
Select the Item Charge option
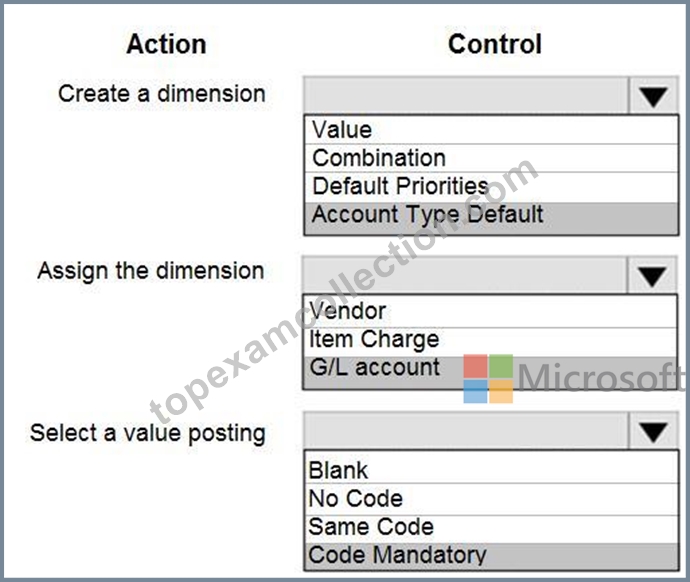pyautogui.click(x=490, y=340)
